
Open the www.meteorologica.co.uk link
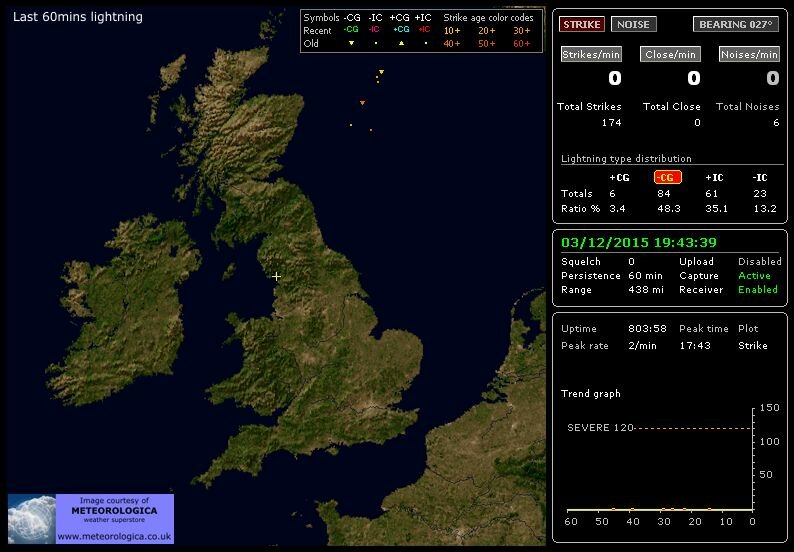click(x=114, y=537)
